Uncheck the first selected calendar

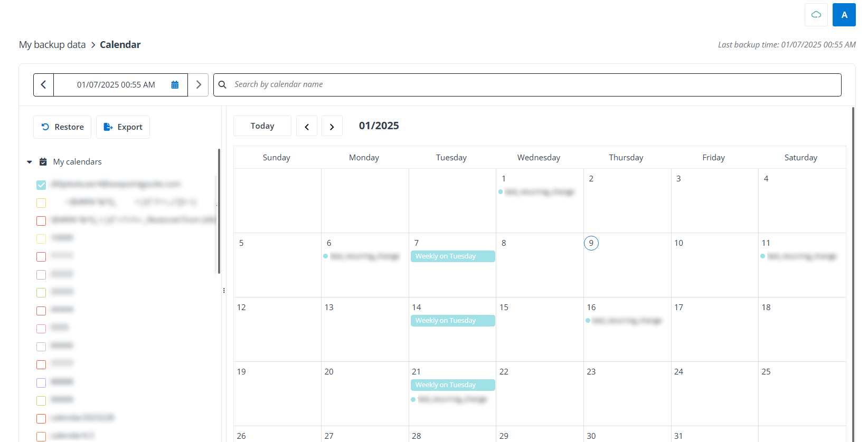point(41,185)
